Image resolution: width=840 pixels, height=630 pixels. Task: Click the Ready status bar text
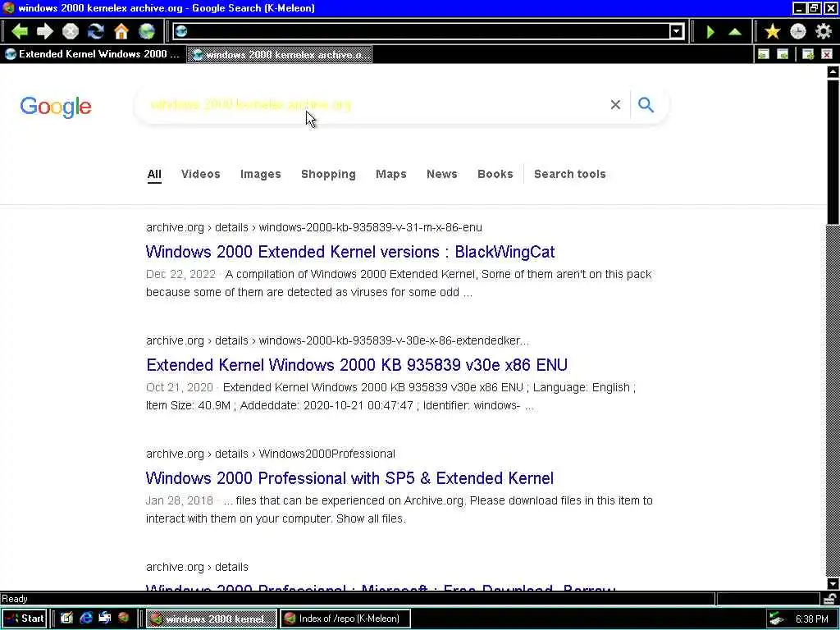coord(15,599)
